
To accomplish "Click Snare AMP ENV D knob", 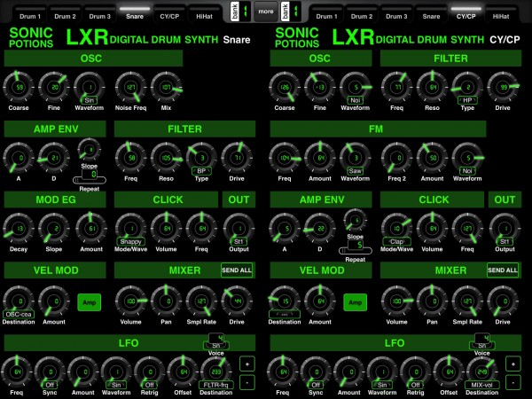I will [54, 158].
